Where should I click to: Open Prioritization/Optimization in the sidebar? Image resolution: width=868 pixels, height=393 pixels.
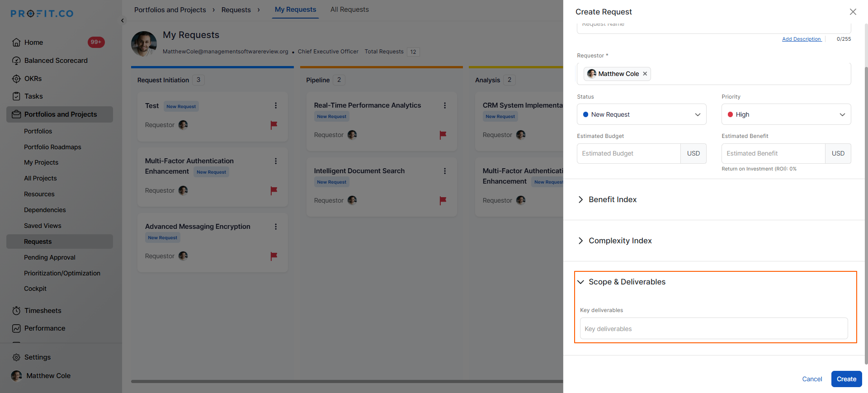click(x=62, y=273)
